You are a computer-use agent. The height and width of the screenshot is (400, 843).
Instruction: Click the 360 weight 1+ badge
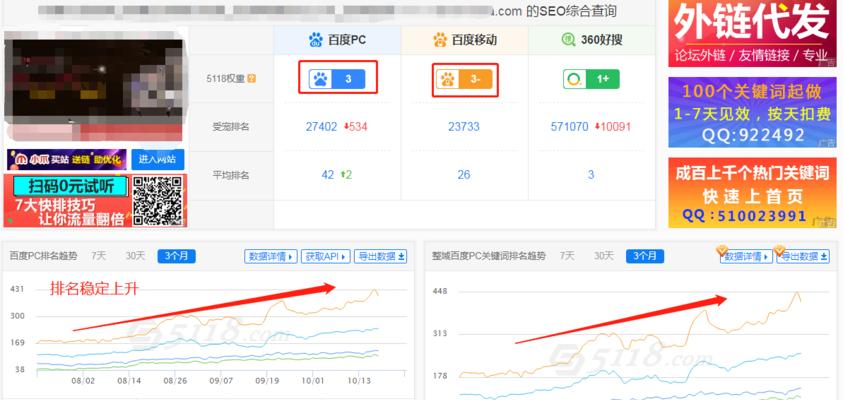tap(591, 79)
